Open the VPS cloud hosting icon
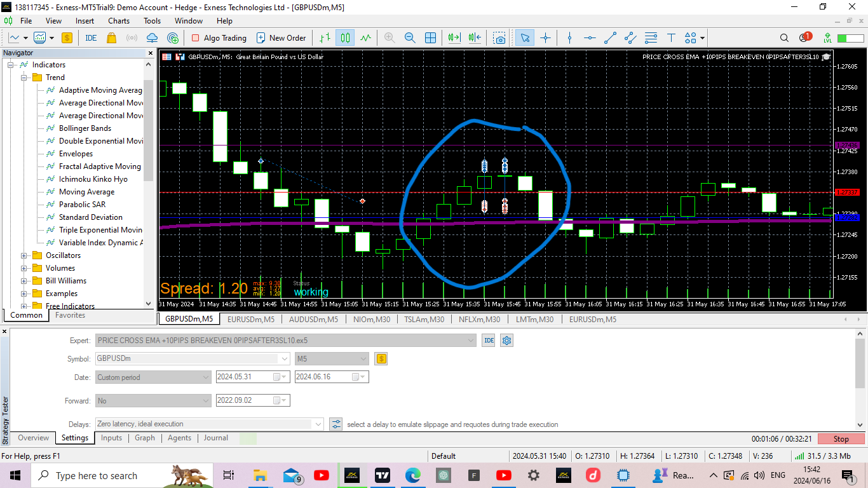This screenshot has width=868, height=488. [x=152, y=38]
